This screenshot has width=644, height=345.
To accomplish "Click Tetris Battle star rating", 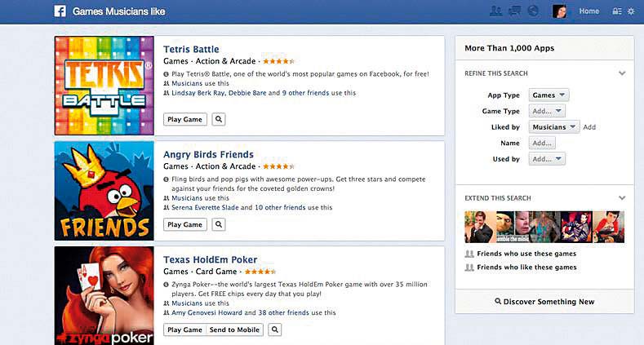I will click(278, 61).
